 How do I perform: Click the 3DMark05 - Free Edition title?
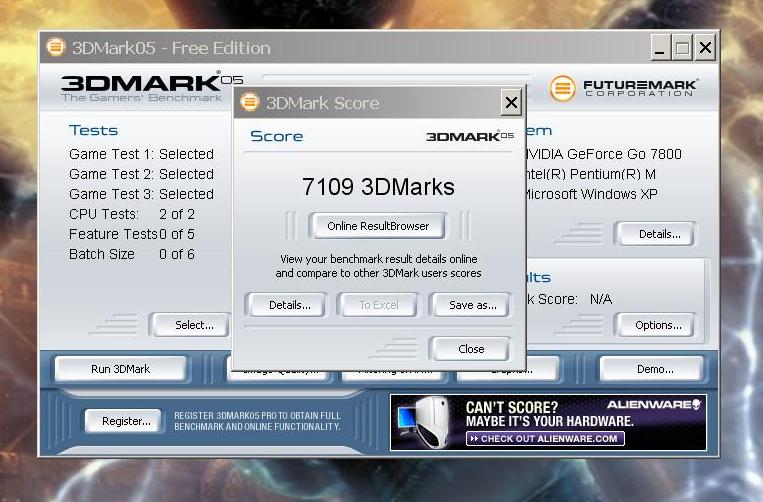point(171,48)
